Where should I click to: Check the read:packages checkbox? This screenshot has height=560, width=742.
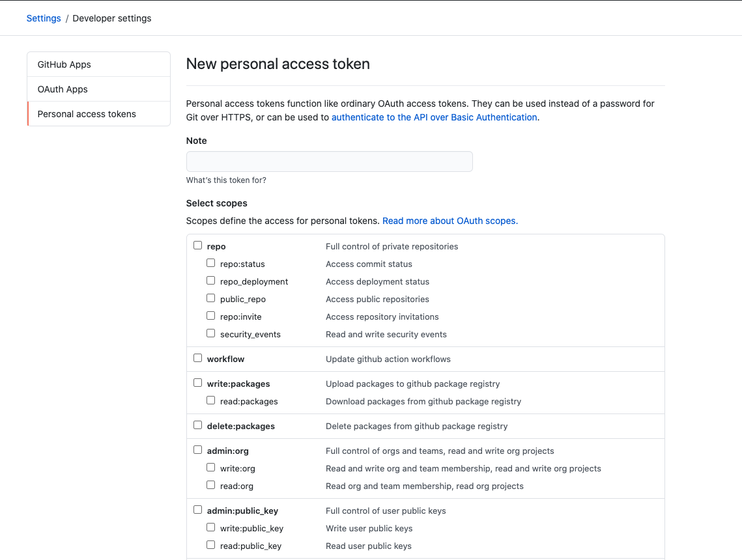click(210, 400)
